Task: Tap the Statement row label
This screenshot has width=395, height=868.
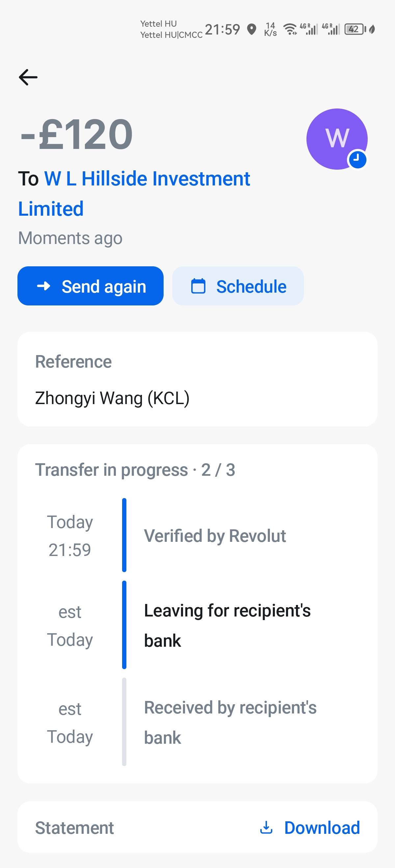Action: [74, 828]
